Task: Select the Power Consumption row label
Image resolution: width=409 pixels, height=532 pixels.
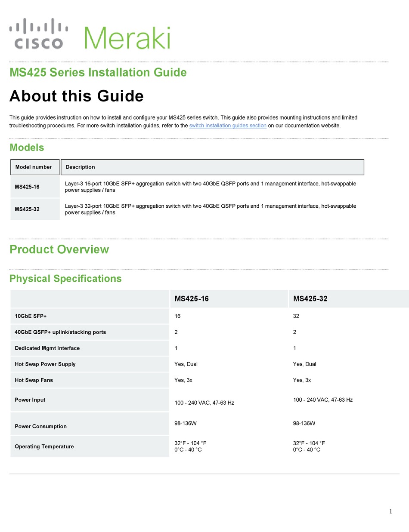Action: coord(41,426)
